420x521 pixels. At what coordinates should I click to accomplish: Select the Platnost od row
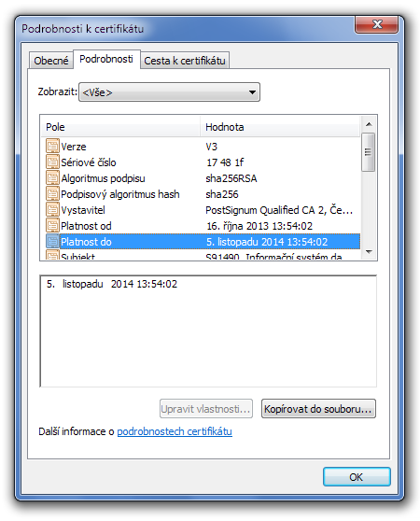tap(203, 226)
